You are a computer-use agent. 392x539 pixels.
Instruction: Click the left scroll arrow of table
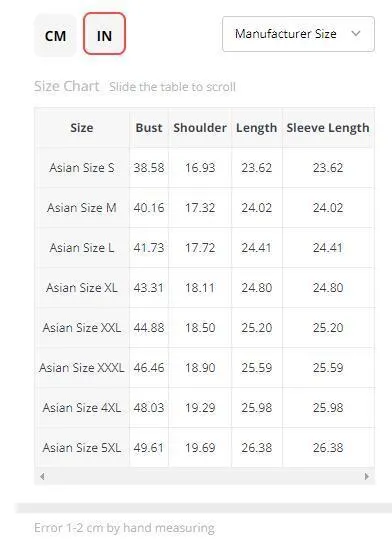point(42,476)
